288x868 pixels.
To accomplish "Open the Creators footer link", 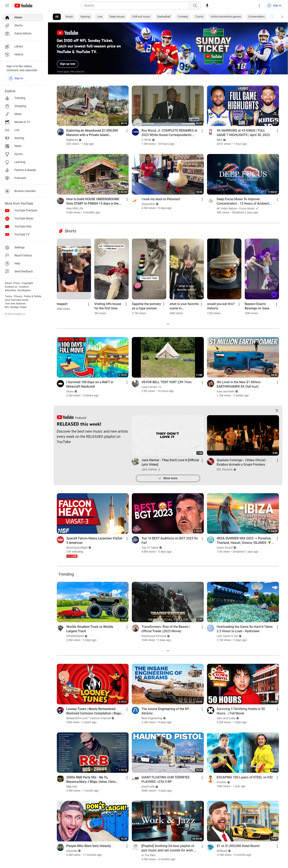I will click(x=24, y=287).
